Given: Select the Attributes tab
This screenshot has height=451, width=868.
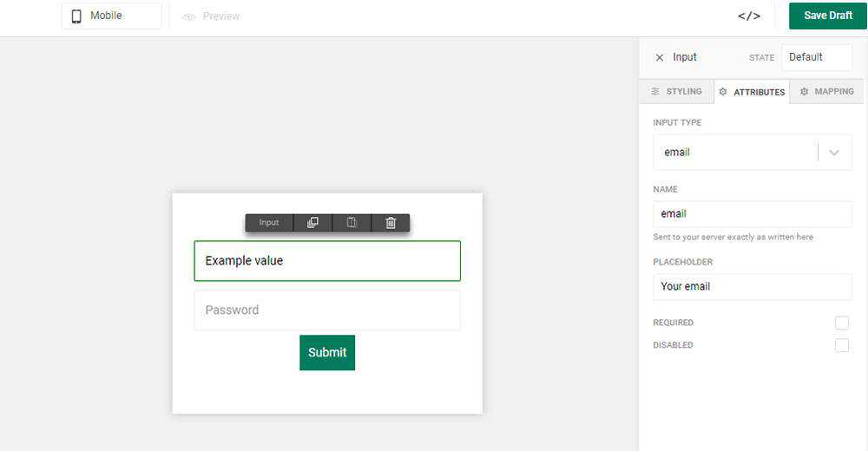Looking at the screenshot, I should [x=752, y=92].
